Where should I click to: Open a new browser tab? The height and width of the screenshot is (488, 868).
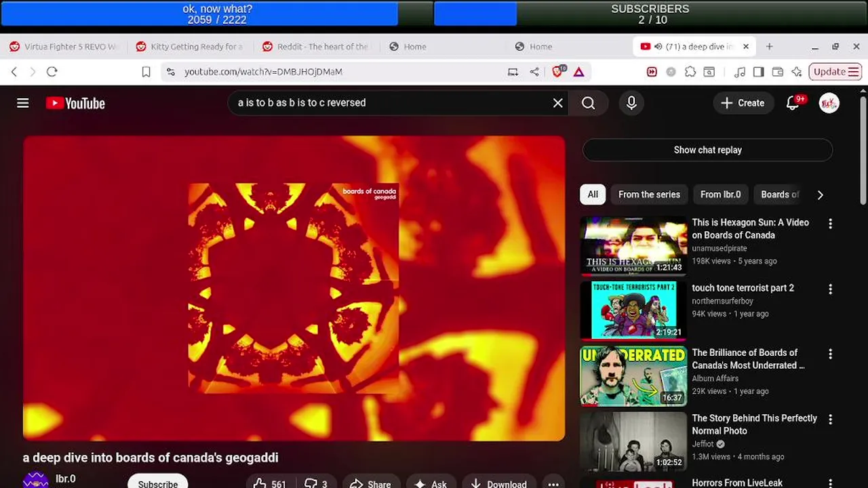click(x=769, y=47)
